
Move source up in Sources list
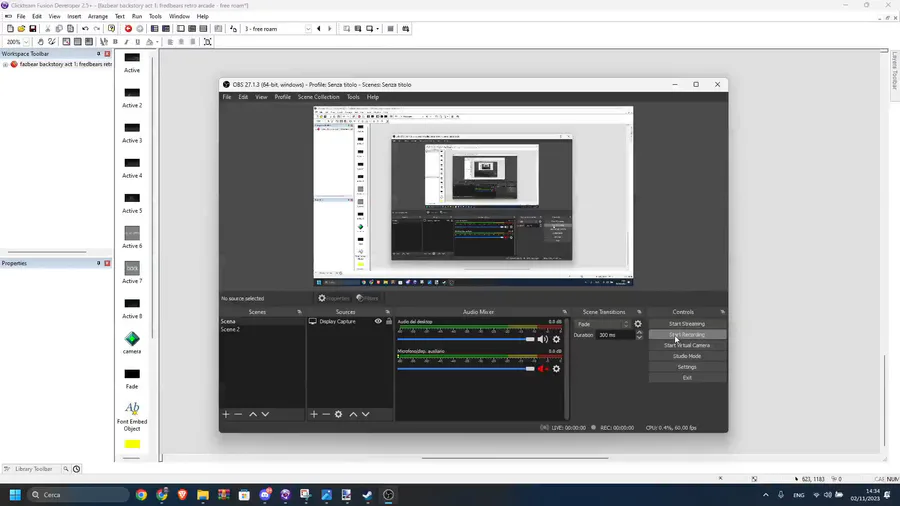pos(353,414)
